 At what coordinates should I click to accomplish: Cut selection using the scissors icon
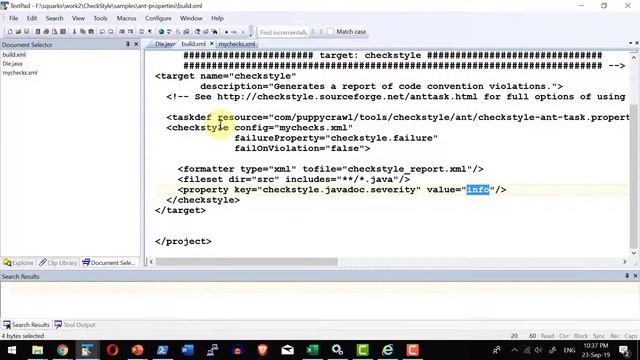pyautogui.click(x=74, y=31)
